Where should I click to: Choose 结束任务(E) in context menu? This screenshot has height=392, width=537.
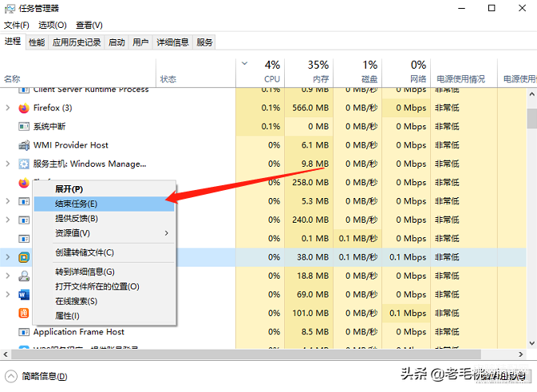104,204
